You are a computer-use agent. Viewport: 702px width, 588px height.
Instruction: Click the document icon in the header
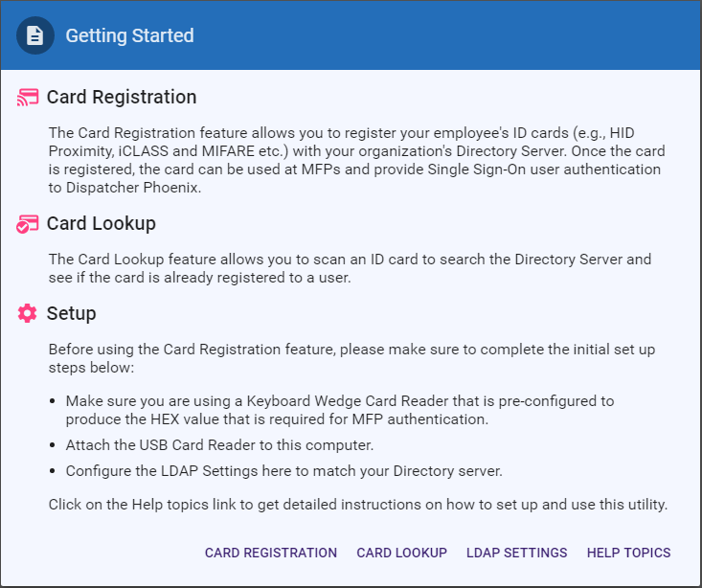point(34,35)
